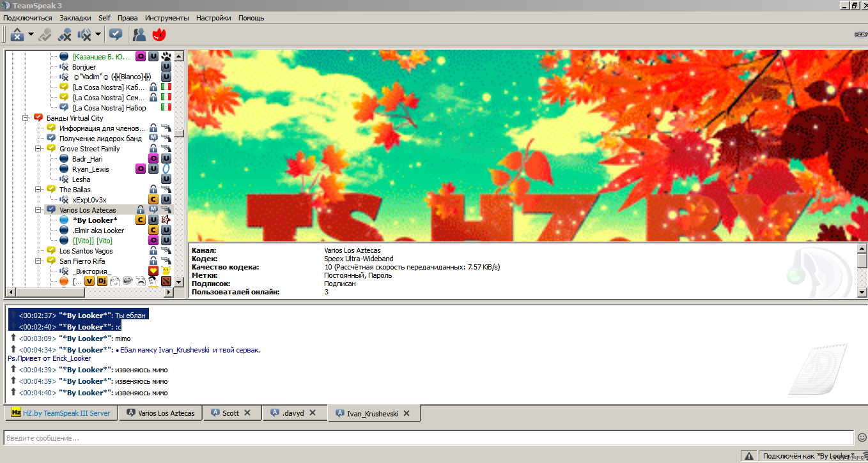Click the muted icon beside xExpL0v3x

pos(64,200)
